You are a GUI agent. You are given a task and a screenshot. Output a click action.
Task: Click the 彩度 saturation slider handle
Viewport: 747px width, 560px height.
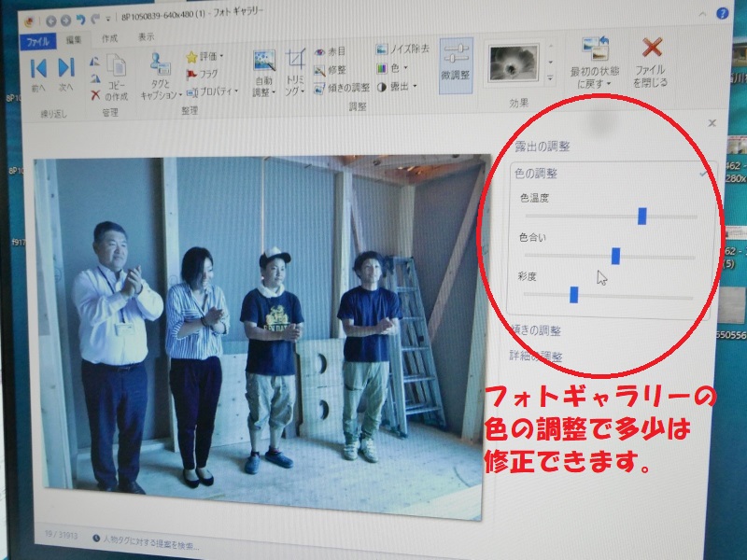(x=574, y=295)
